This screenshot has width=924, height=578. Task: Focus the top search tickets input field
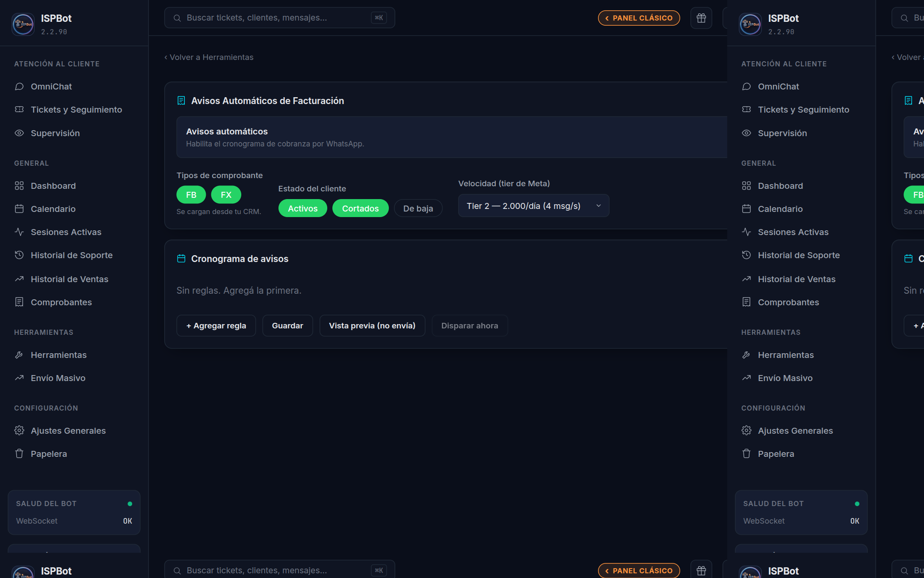point(279,18)
